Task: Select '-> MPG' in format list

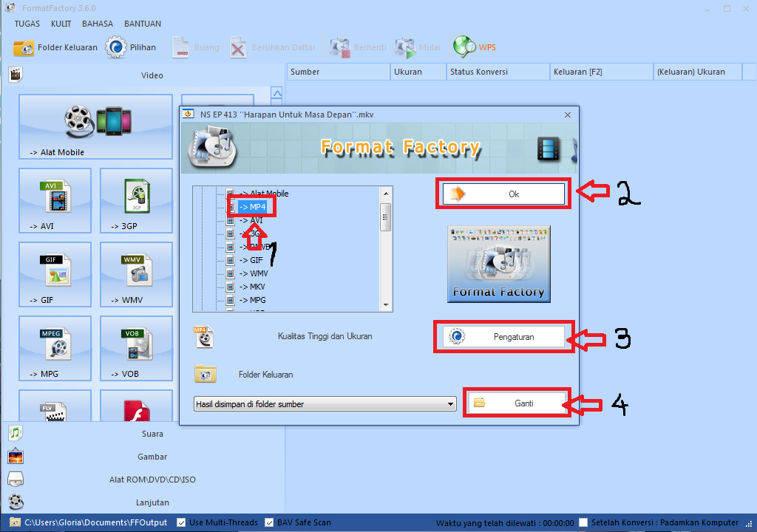Action: [253, 300]
